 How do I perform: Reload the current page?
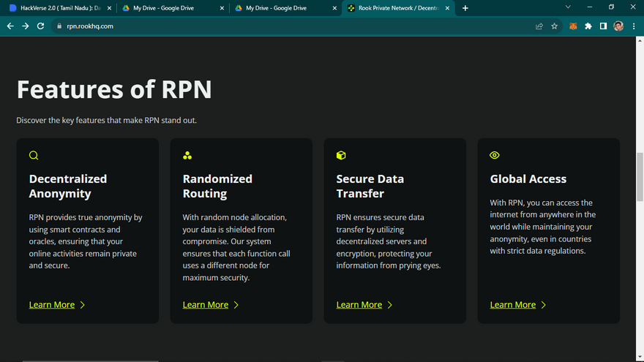pos(40,26)
